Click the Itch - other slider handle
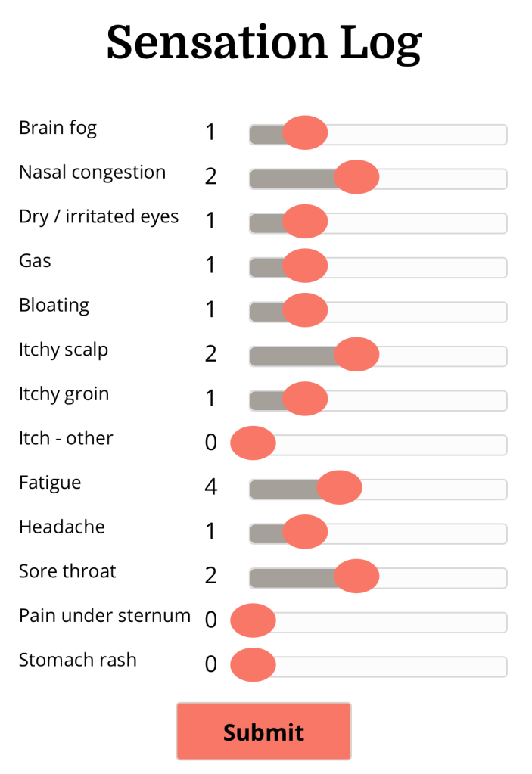 click(x=253, y=443)
